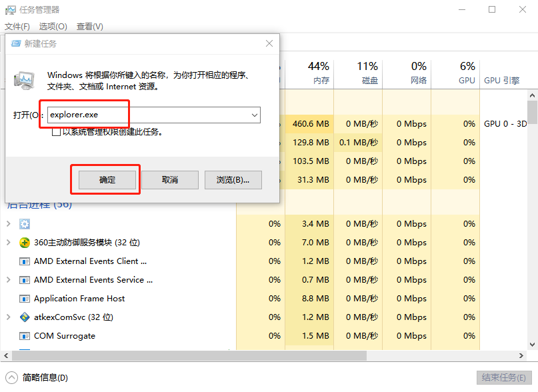Select COM Surrogate process name
This screenshot has width=538, height=392.
[65, 336]
